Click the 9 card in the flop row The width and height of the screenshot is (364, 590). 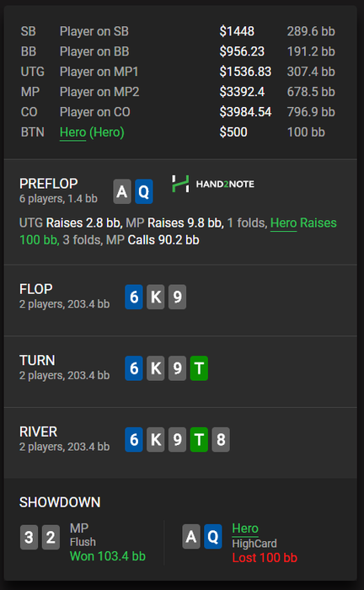(x=178, y=297)
